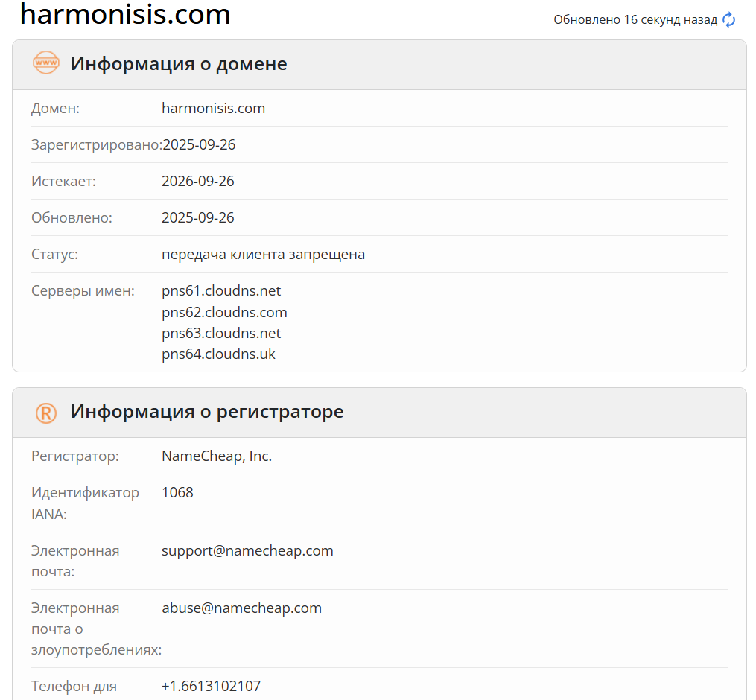Viewport: 756px width, 700px height.
Task: Click the support@namecheap.com email address
Action: coord(247,551)
